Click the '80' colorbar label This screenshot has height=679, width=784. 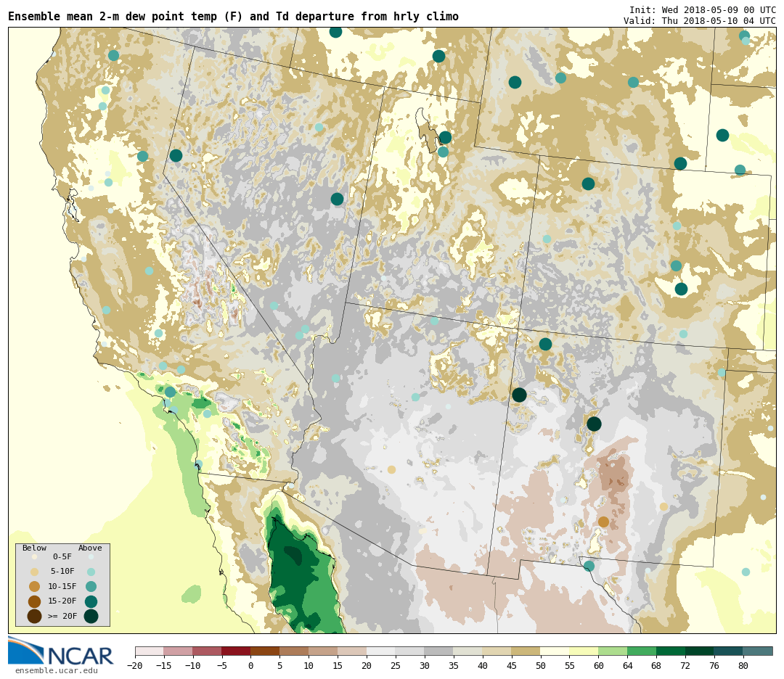click(743, 665)
